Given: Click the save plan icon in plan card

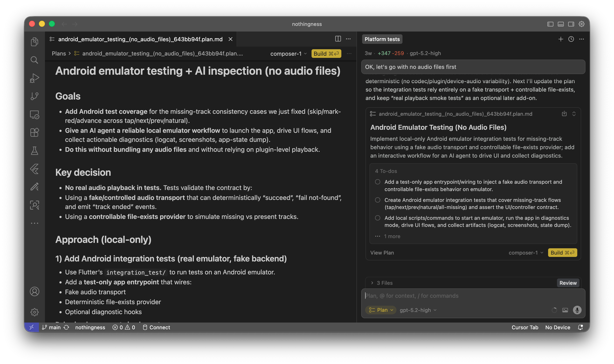Looking at the screenshot, I should point(564,114).
